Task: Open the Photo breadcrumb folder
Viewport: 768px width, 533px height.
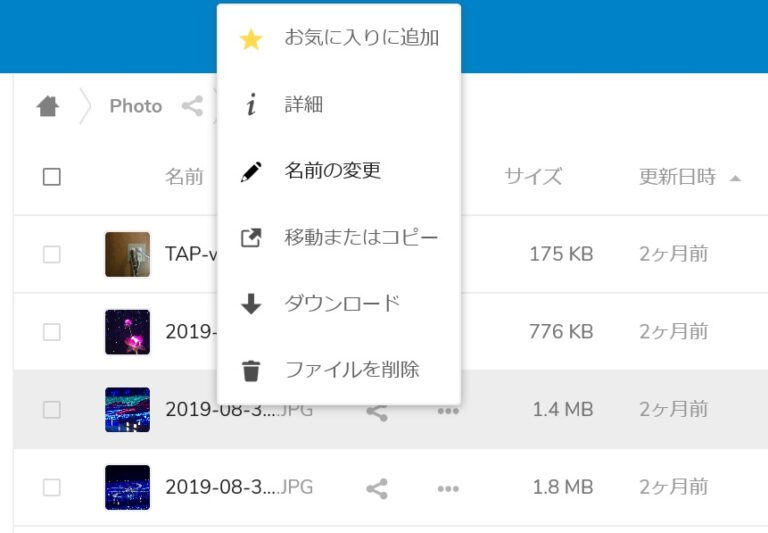Action: [136, 106]
